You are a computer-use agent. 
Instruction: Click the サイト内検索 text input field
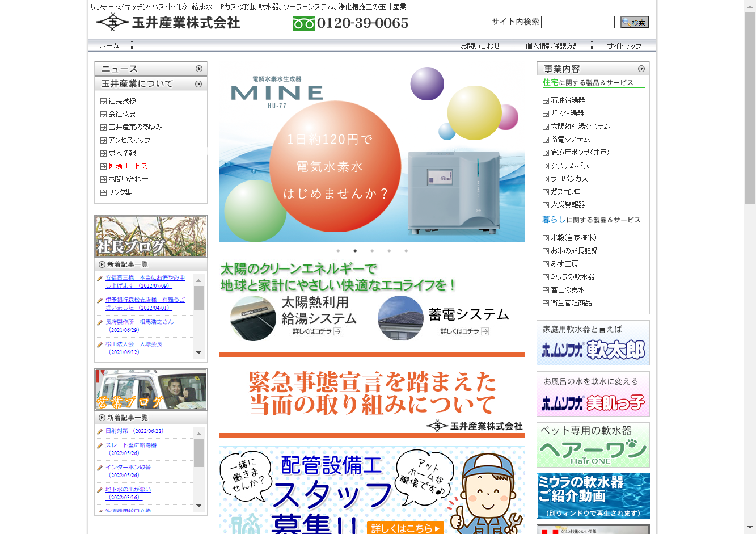(578, 22)
